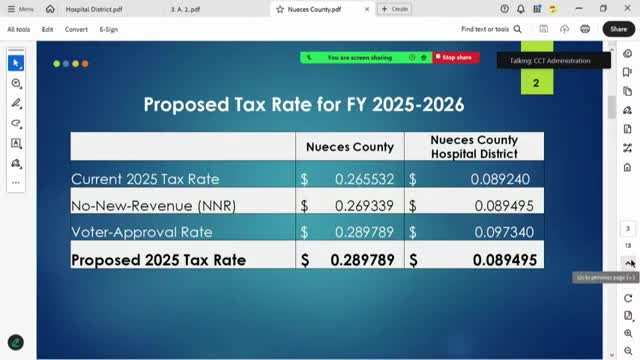Screen dimensions: 640x360
Task: Click the Proposed 2025 Tax Rate label
Action: (x=158, y=260)
